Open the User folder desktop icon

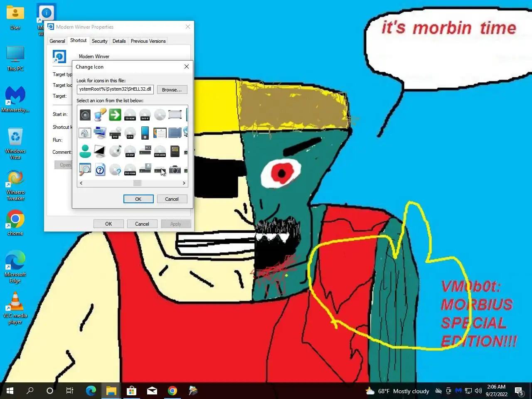point(15,17)
